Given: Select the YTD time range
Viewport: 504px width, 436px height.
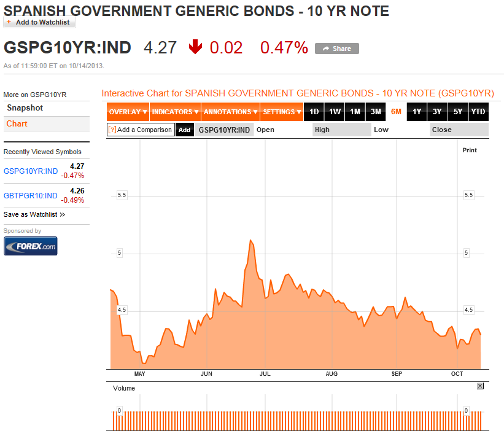Looking at the screenshot, I should pyautogui.click(x=478, y=112).
